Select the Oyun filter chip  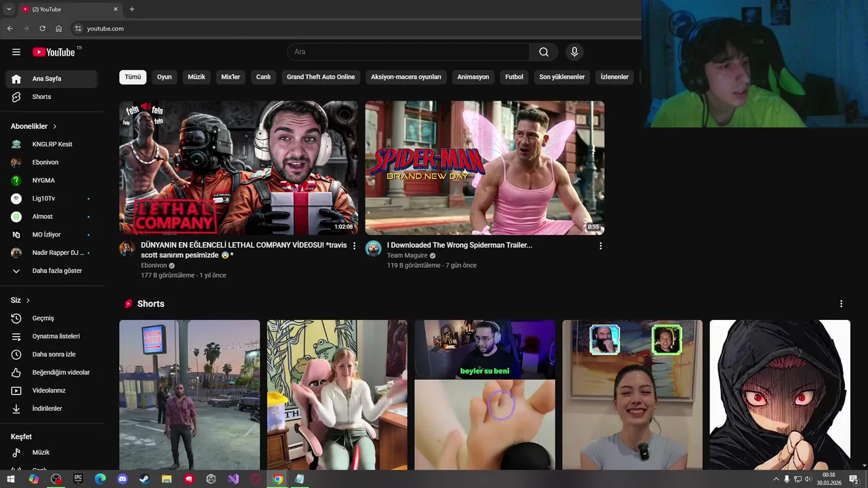[164, 77]
